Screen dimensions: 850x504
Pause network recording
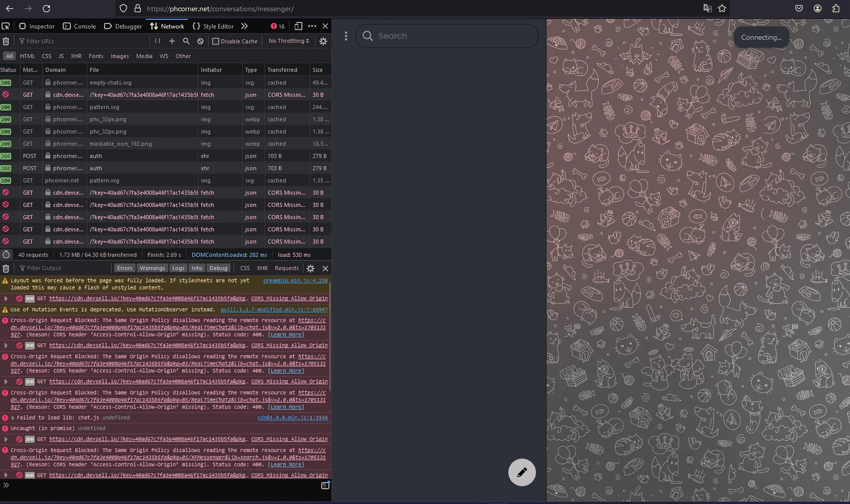tap(158, 41)
